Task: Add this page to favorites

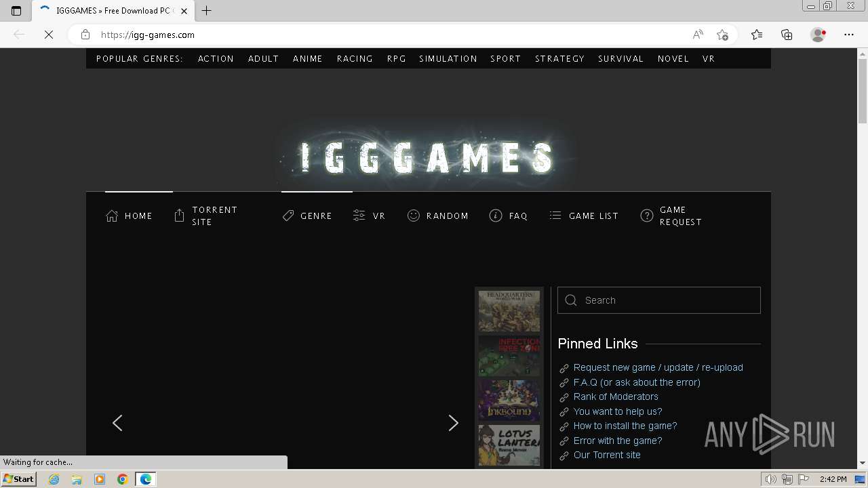Action: click(x=722, y=35)
